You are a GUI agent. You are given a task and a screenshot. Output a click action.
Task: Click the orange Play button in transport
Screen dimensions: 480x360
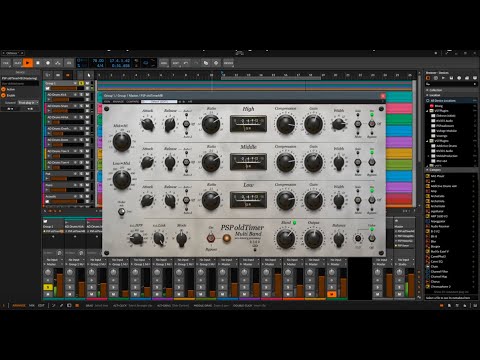[x=28, y=63]
